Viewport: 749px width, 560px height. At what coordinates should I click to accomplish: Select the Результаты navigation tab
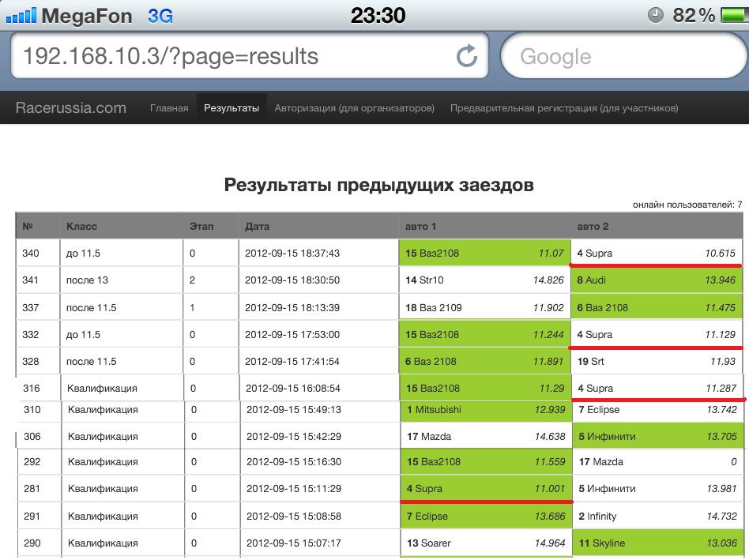(231, 108)
